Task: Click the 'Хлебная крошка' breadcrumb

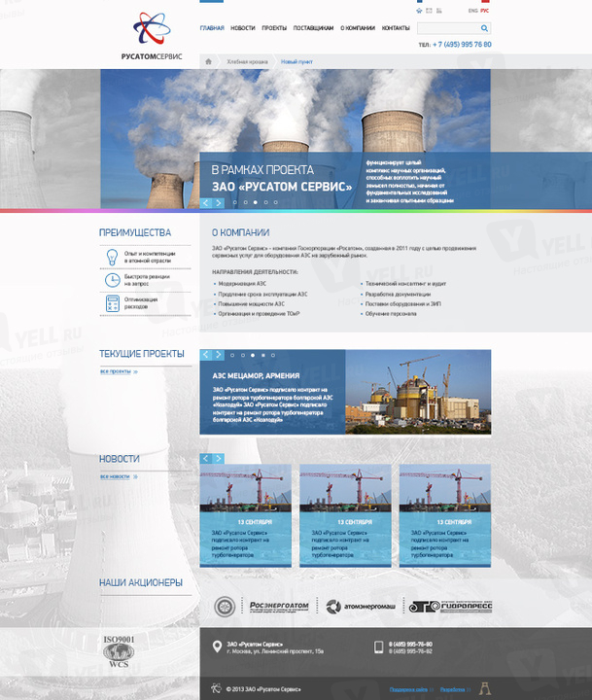Action: pyautogui.click(x=247, y=61)
